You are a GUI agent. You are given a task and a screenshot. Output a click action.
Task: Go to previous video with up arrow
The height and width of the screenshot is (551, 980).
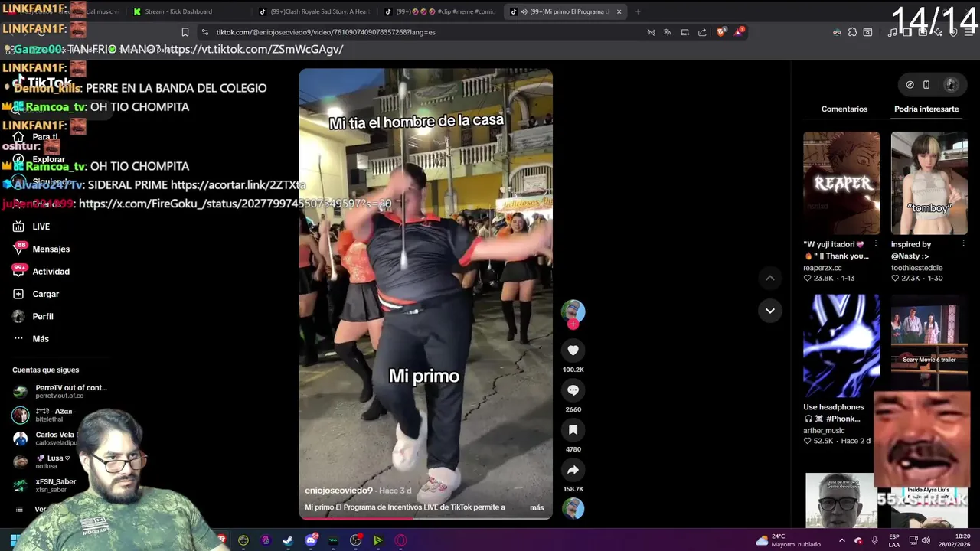tap(769, 278)
